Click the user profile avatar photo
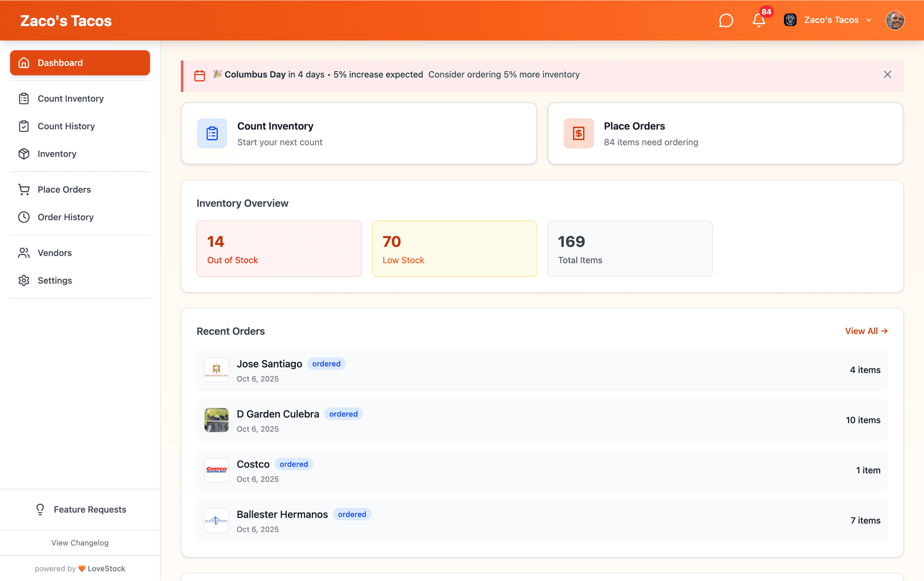Image resolution: width=924 pixels, height=581 pixels. (895, 21)
